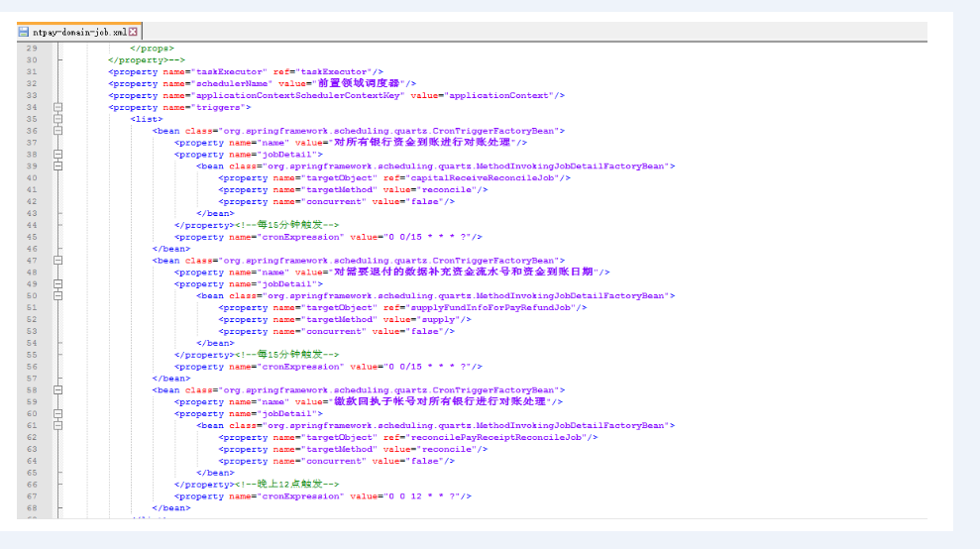Click the Chinese name value on line 48
980x549 pixels.
click(464, 272)
